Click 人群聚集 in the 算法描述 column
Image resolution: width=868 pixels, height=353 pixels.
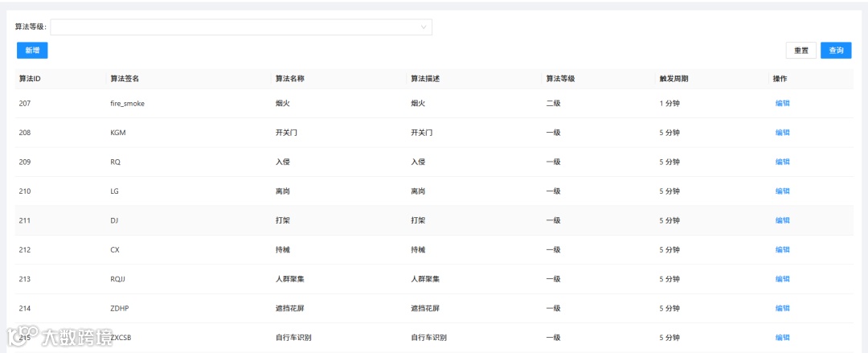point(425,279)
